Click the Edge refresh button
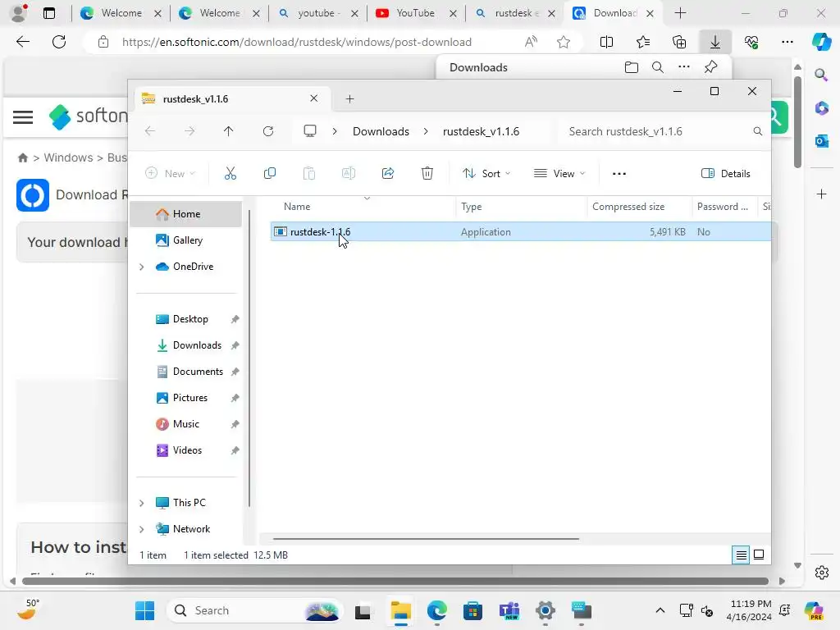This screenshot has width=840, height=630. coord(59,42)
